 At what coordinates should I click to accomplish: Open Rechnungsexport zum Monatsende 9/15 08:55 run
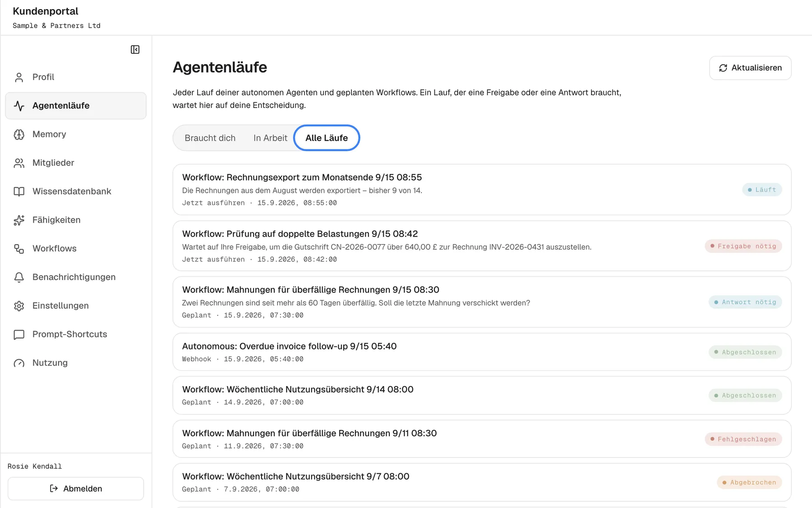(x=482, y=190)
